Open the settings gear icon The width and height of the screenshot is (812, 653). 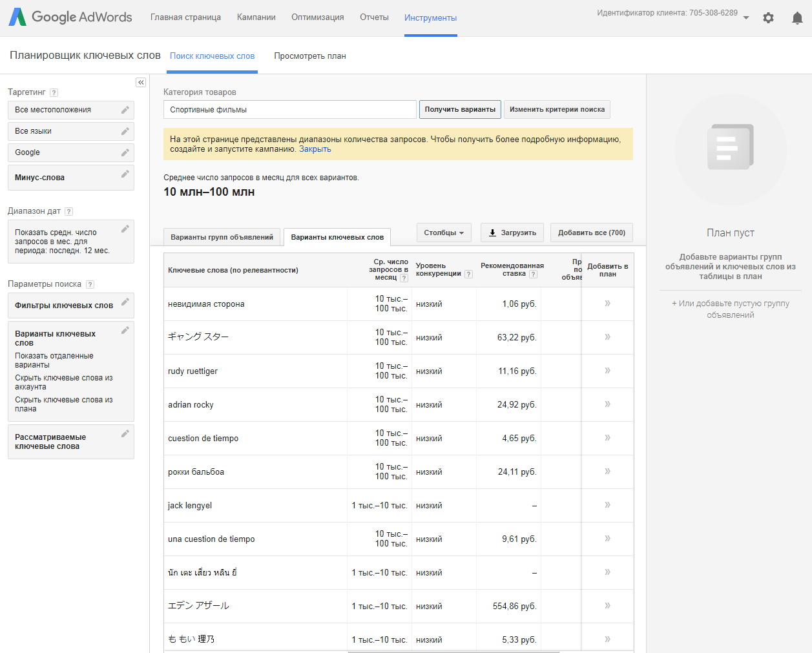click(768, 17)
